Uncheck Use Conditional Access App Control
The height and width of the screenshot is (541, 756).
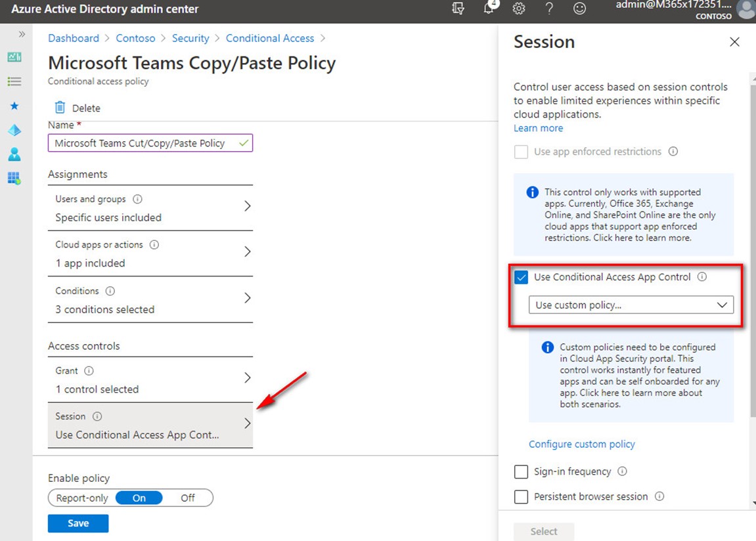pyautogui.click(x=522, y=277)
